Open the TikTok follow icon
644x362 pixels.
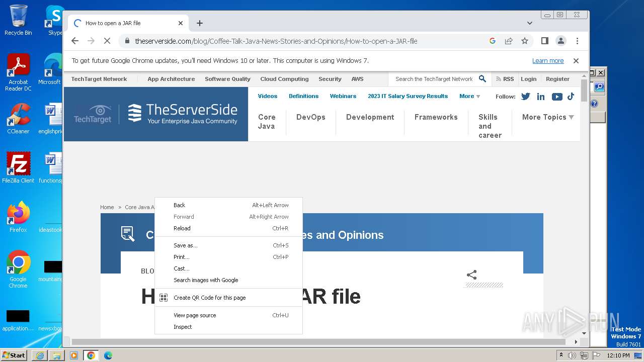(571, 97)
